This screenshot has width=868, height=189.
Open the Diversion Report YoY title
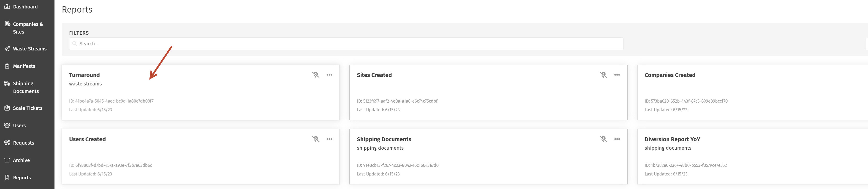coord(672,139)
